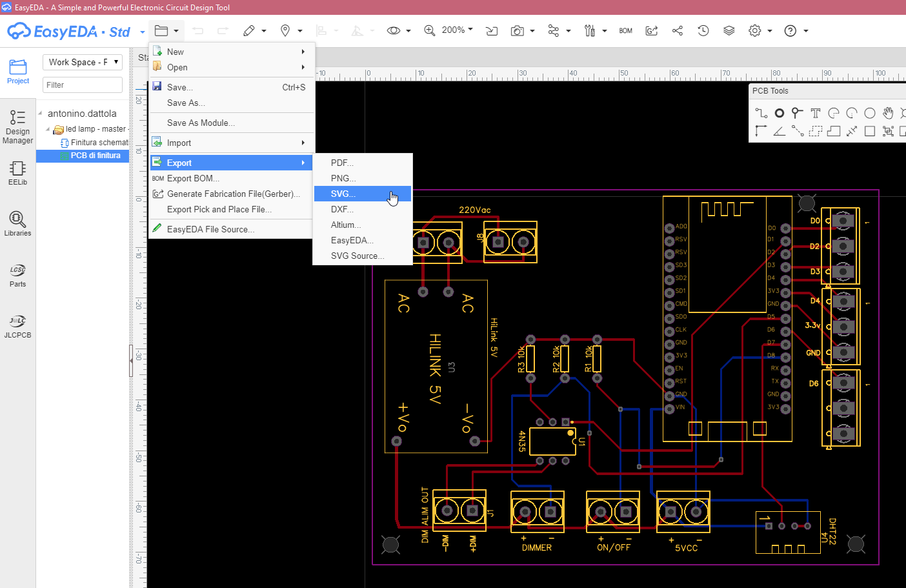Viewport: 906px width, 588px height.
Task: Click the Share toolbar icon
Action: click(678, 30)
